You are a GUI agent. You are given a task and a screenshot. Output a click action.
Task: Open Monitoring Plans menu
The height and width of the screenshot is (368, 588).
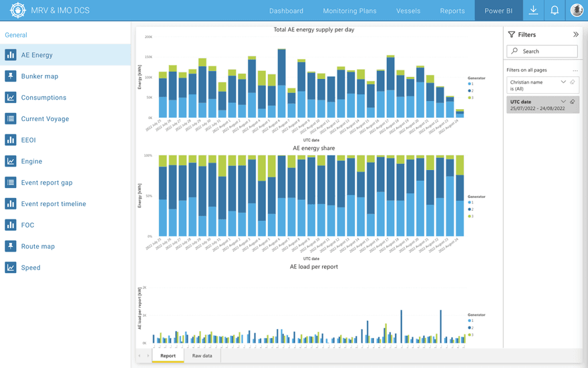click(x=349, y=11)
